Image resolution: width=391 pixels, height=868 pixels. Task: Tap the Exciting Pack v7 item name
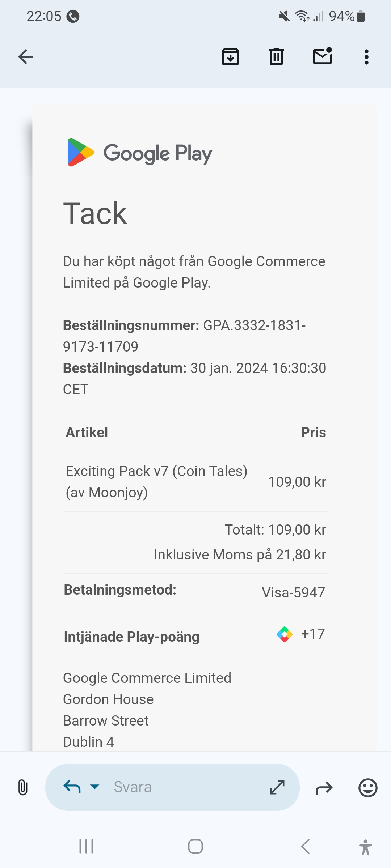point(156,471)
